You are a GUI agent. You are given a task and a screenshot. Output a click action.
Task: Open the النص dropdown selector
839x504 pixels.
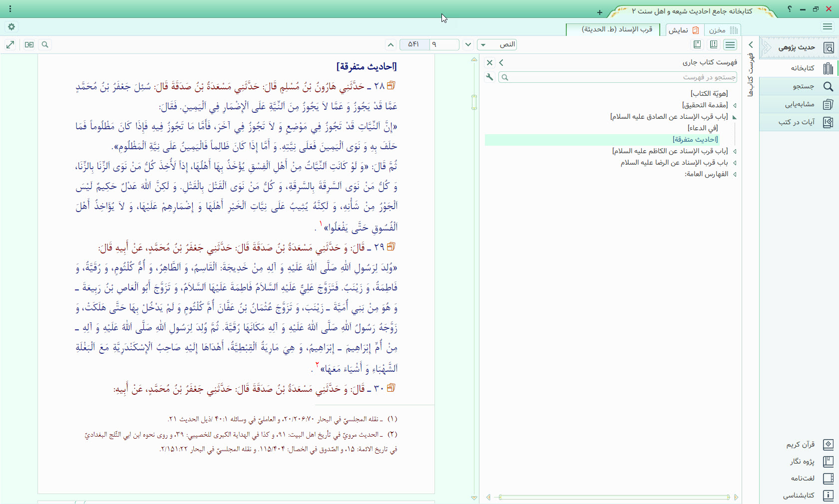(496, 45)
